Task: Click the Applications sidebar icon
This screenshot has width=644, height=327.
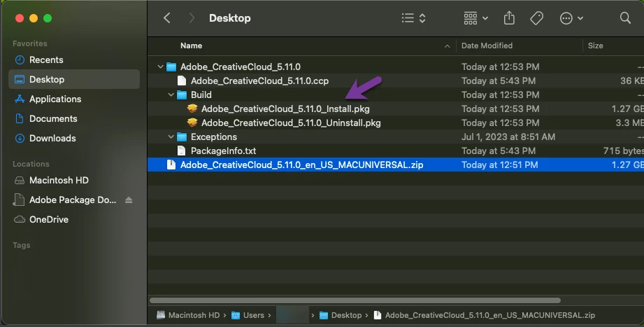Action: (20, 99)
